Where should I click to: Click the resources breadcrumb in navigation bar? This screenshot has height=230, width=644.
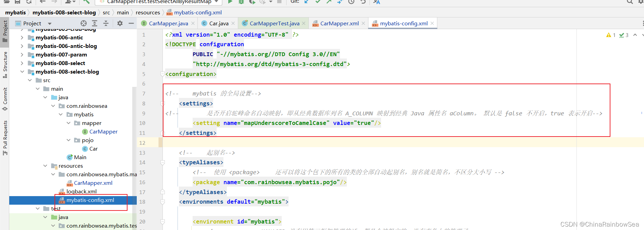[148, 13]
